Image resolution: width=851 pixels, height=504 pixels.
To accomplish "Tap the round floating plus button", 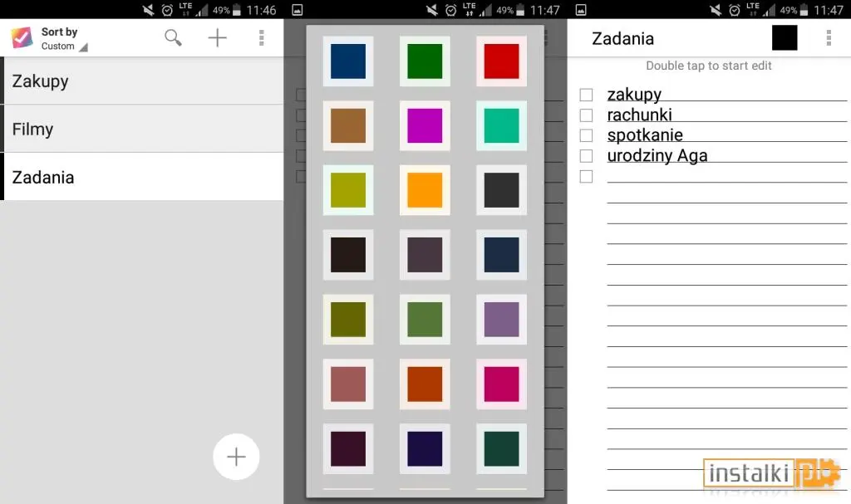I will tap(236, 457).
